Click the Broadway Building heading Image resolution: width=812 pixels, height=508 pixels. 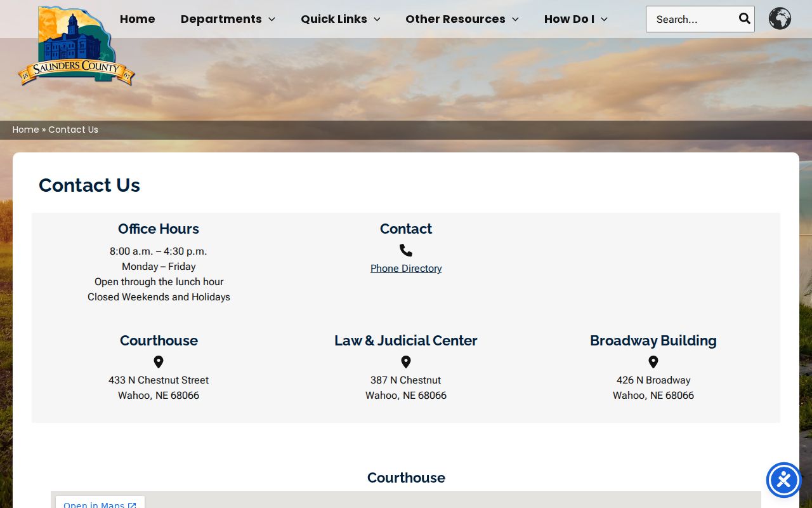click(x=653, y=340)
